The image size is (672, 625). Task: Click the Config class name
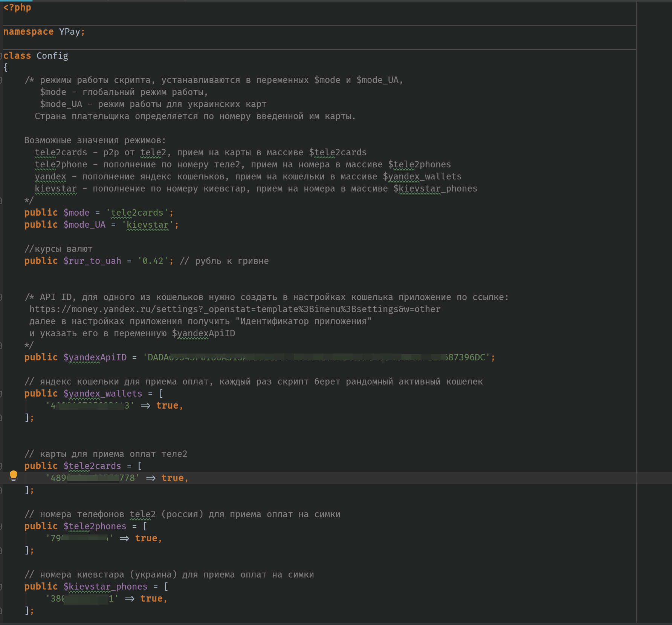point(52,56)
